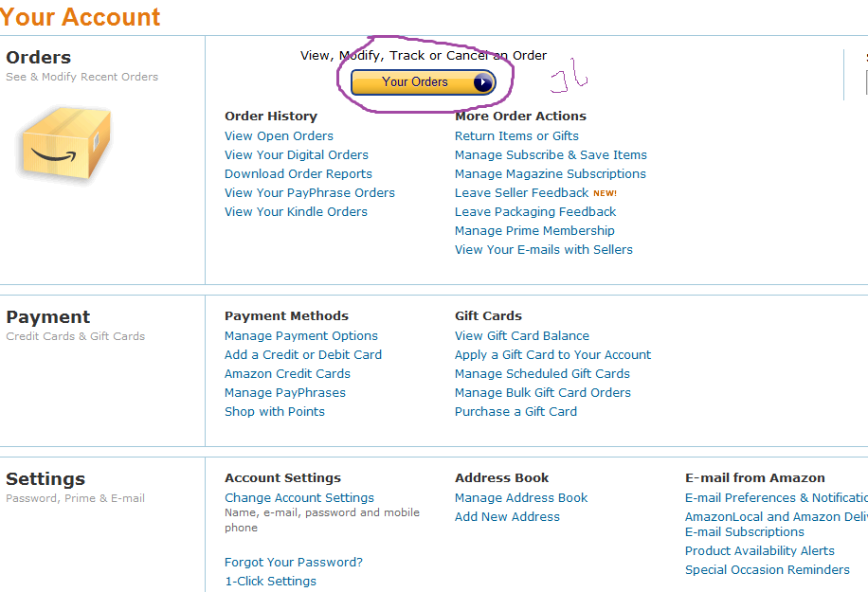Click the Amazon package box icon

pos(65,144)
